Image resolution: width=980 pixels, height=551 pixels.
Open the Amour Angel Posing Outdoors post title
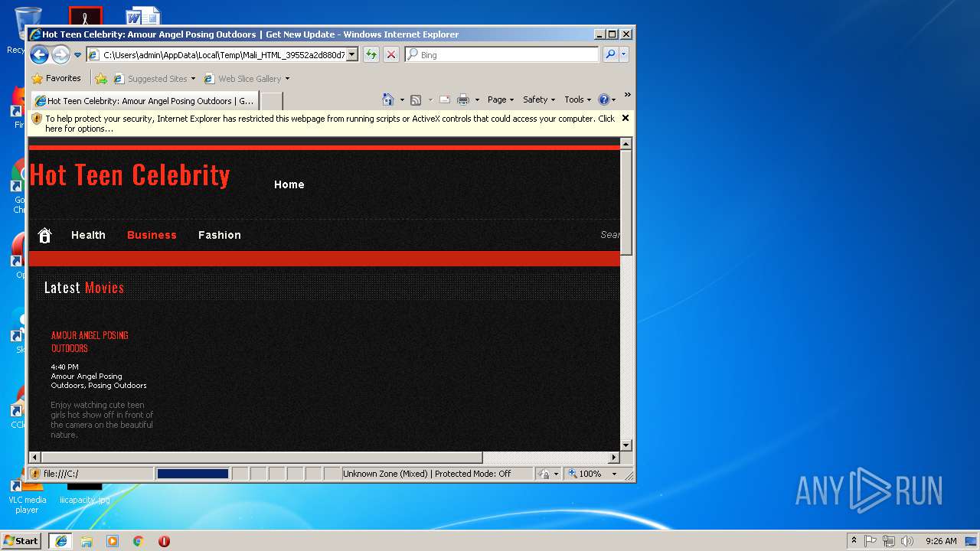[x=90, y=341]
